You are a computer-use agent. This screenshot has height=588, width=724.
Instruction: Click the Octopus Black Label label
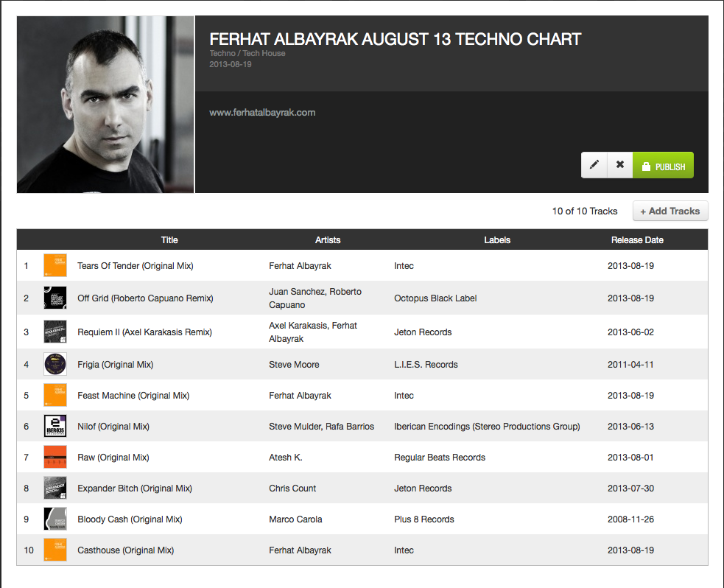(x=435, y=298)
